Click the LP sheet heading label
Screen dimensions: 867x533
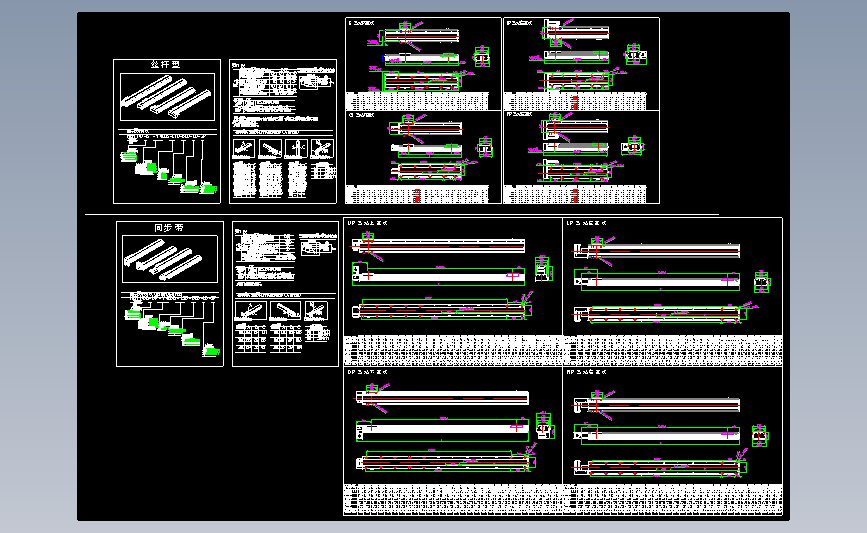(586, 223)
